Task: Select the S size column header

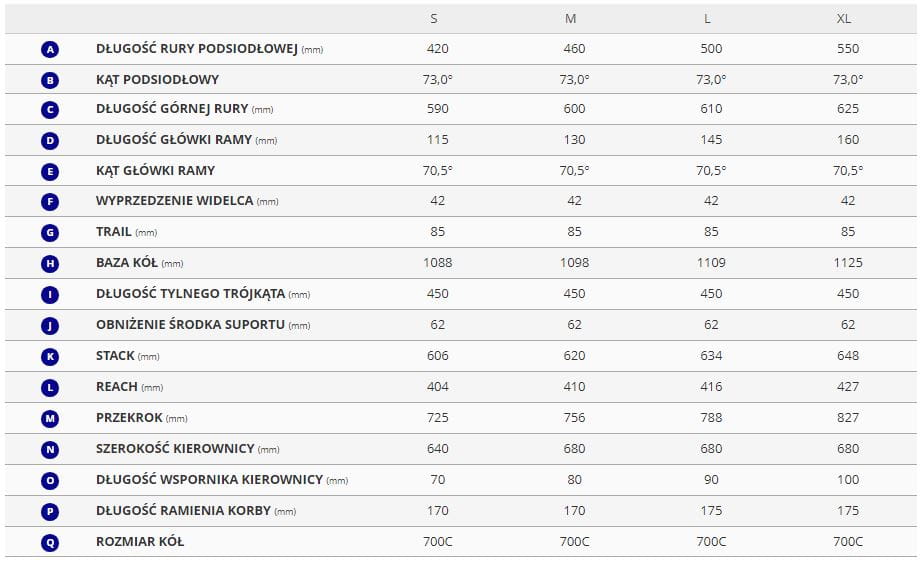Action: (x=434, y=19)
